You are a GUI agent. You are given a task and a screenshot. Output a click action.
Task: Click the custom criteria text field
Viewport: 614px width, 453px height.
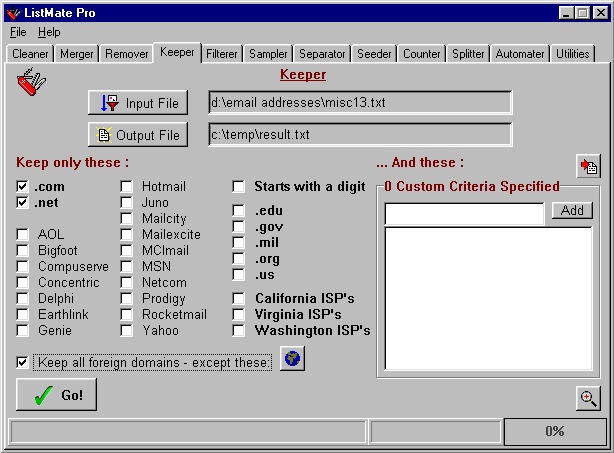(464, 212)
